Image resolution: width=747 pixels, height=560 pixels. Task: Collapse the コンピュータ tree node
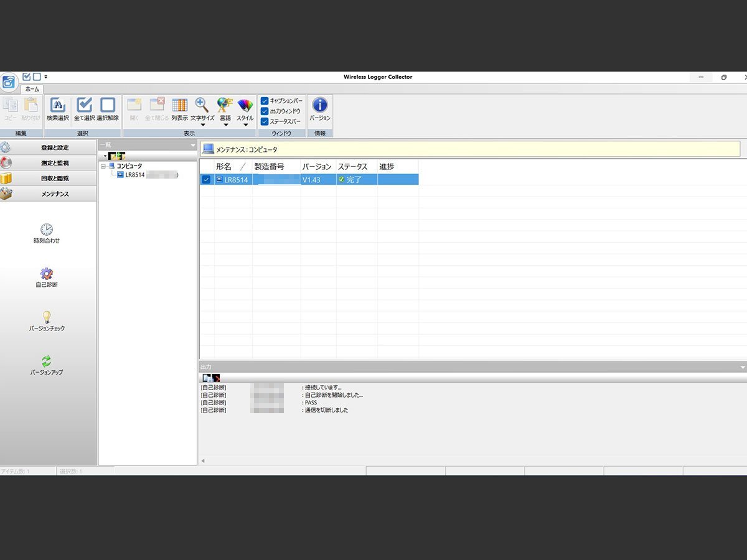coord(103,166)
